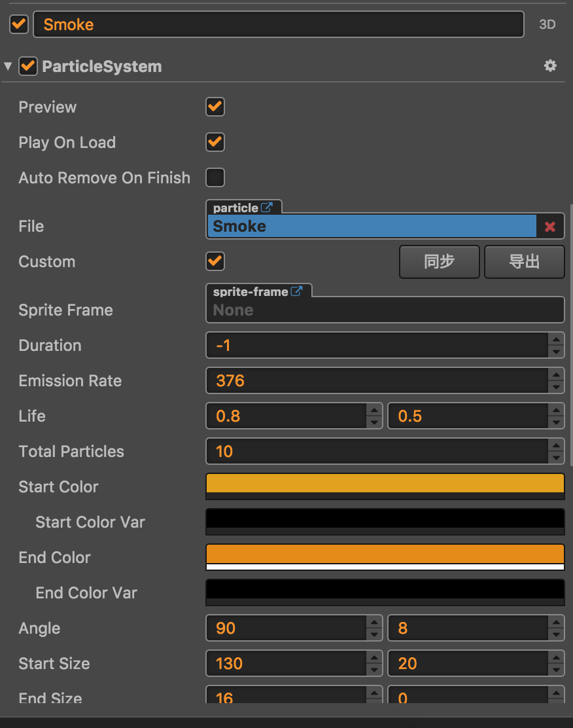The image size is (573, 728).
Task: Click the particle file link icon
Action: [x=267, y=208]
